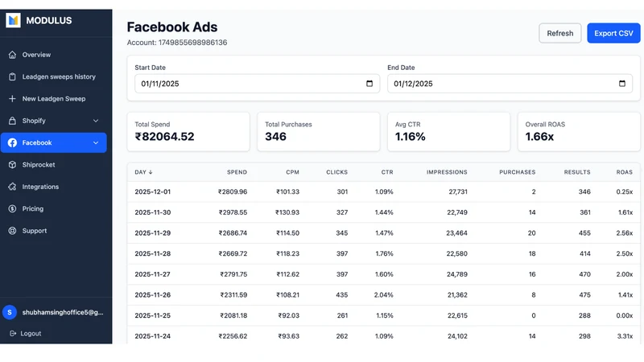Click the Overall ROAS 1.66x card
Image resolution: width=644 pixels, height=362 pixels.
point(579,132)
